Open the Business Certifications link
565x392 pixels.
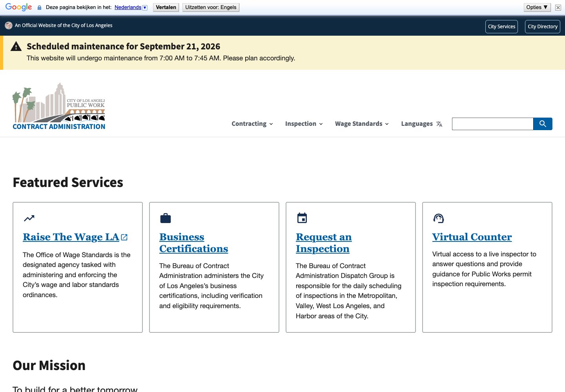point(194,243)
